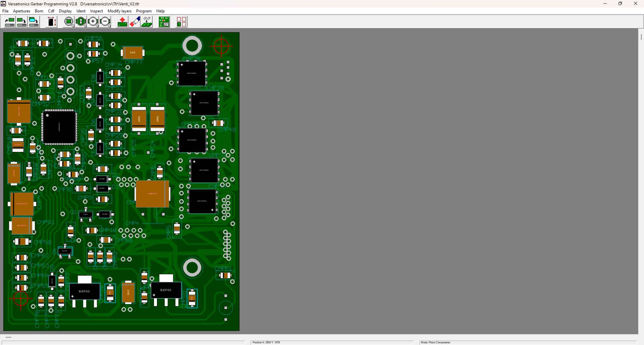
Task: Click the load-from-disk toolbar icon
Action: click(x=10, y=22)
